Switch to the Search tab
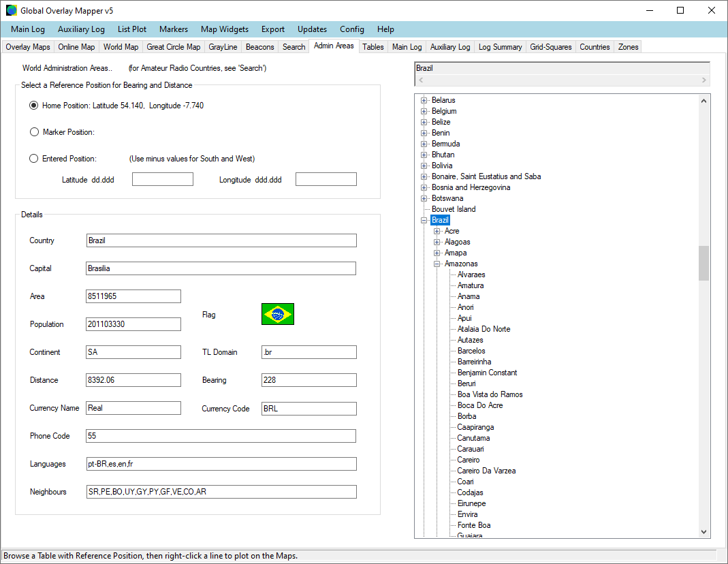The width and height of the screenshot is (728, 564). pyautogui.click(x=294, y=47)
